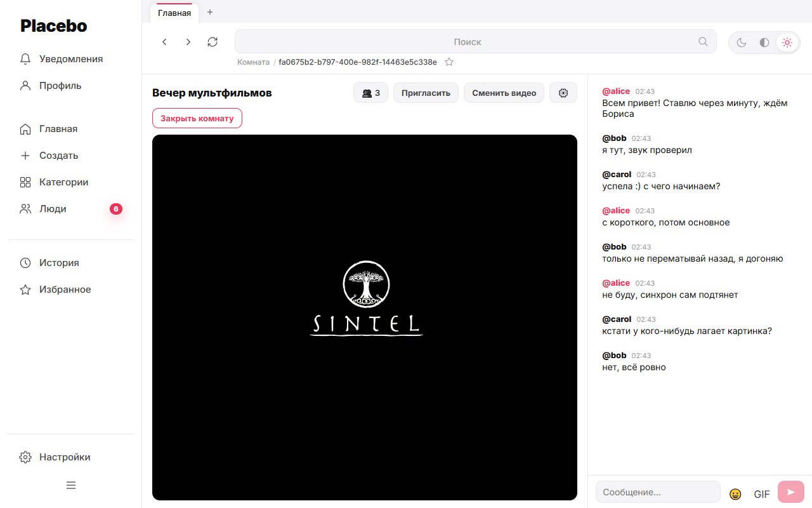Viewport: 812px width, 508px height.
Task: Go to Главная home icon
Action: tap(25, 129)
